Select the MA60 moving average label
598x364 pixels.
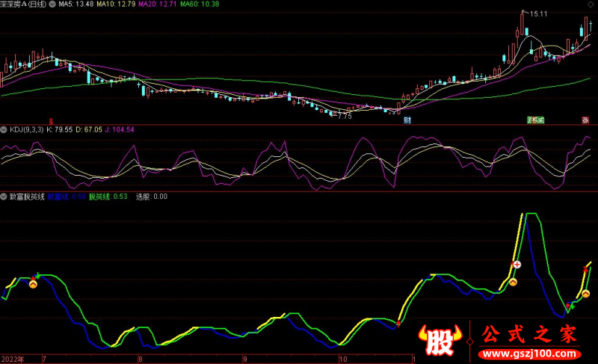coord(199,4)
